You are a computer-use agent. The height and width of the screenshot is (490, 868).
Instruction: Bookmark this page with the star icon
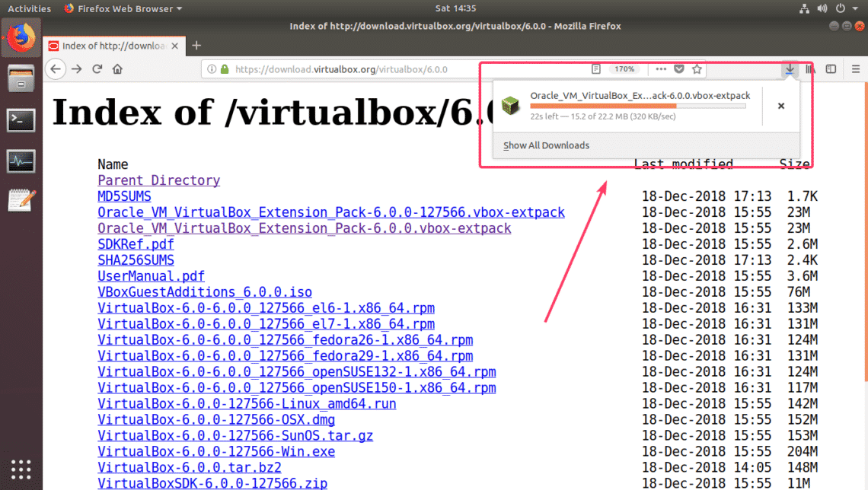697,69
